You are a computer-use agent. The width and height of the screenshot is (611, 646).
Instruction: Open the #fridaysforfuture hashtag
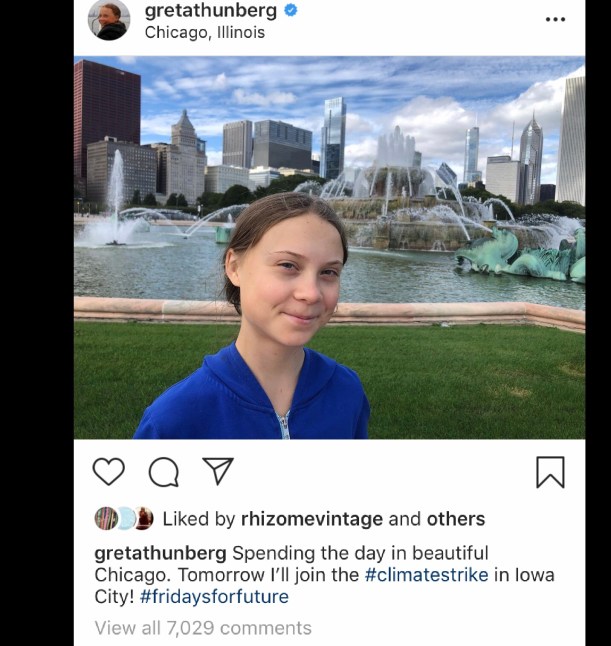pyautogui.click(x=214, y=597)
